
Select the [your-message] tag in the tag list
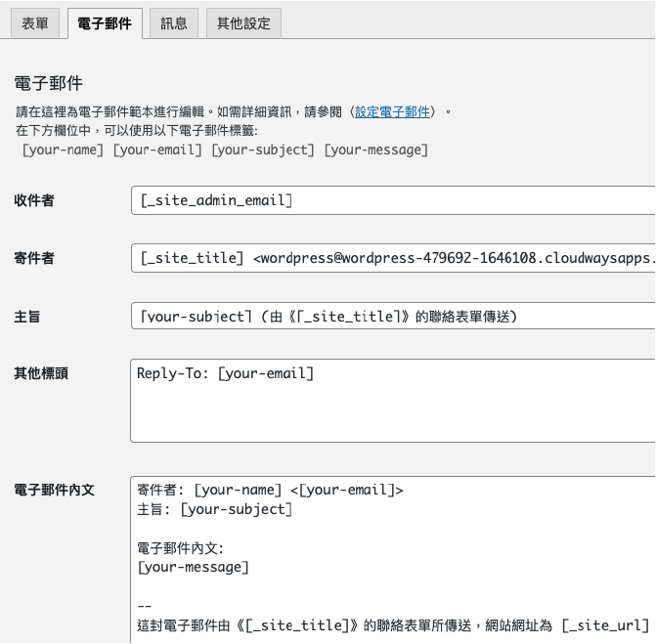tap(376, 150)
